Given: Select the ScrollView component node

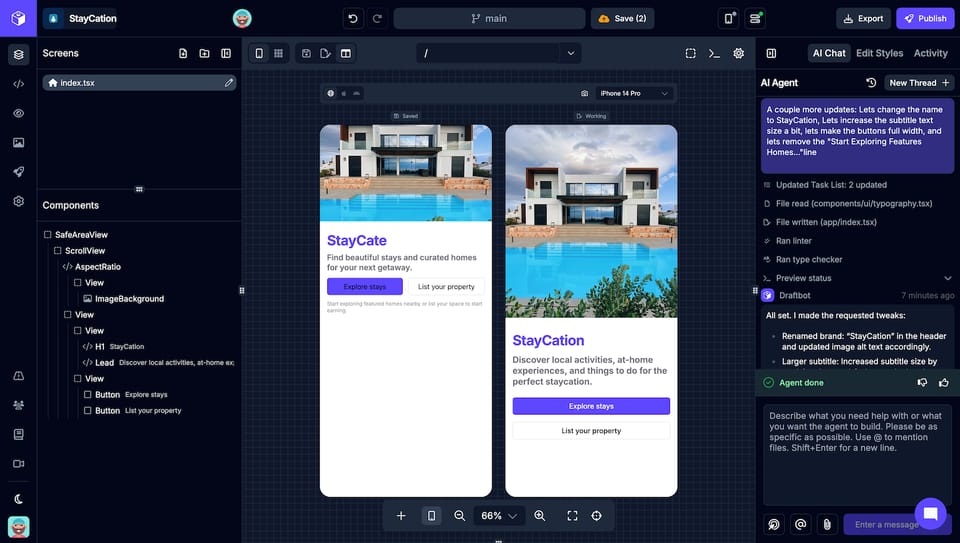Looking at the screenshot, I should [84, 250].
